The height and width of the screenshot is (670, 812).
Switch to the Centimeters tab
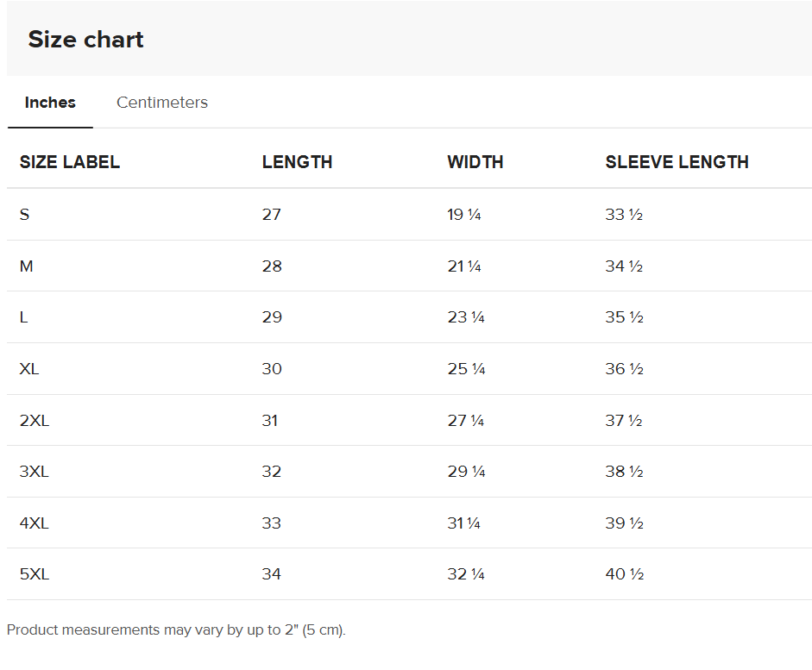coord(162,103)
